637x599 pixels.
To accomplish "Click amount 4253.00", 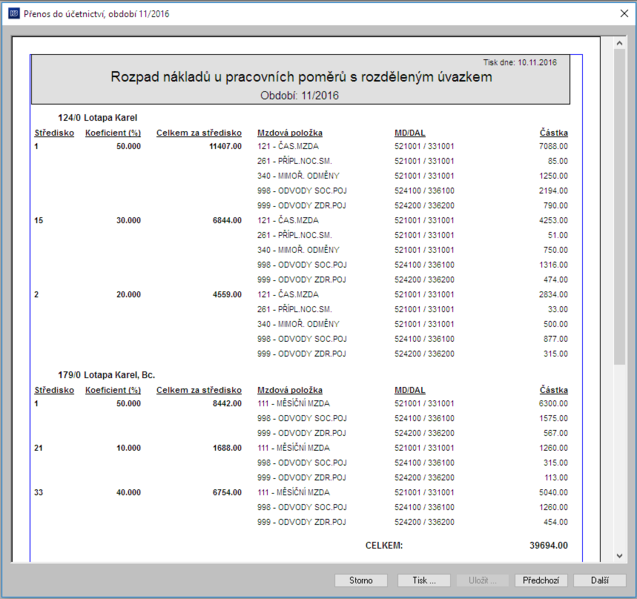I will click(x=553, y=220).
